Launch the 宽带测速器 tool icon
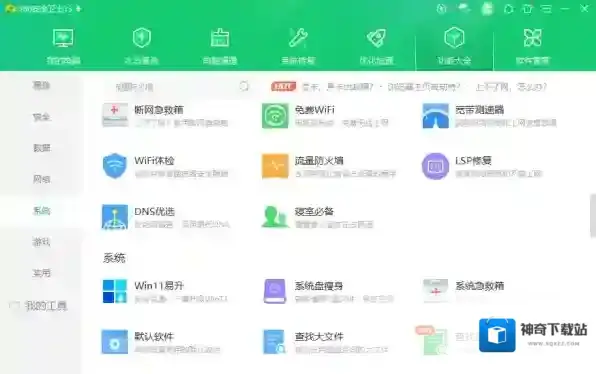 [x=436, y=116]
